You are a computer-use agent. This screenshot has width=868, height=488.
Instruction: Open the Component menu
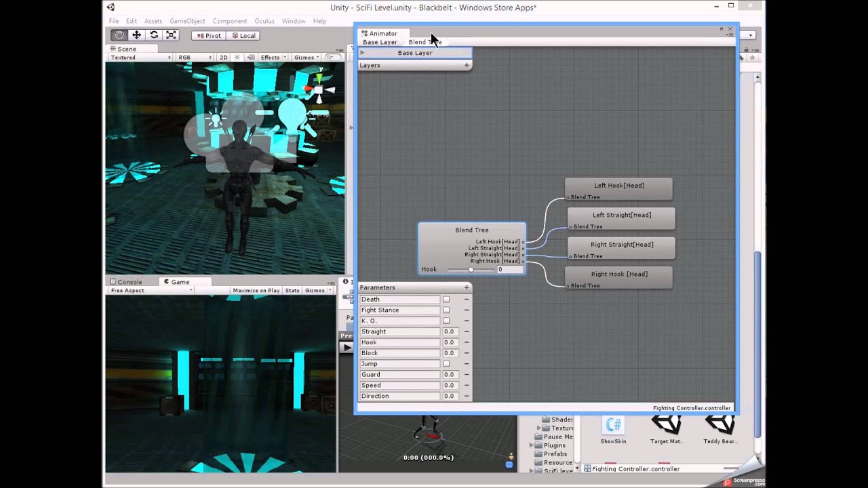coord(230,21)
